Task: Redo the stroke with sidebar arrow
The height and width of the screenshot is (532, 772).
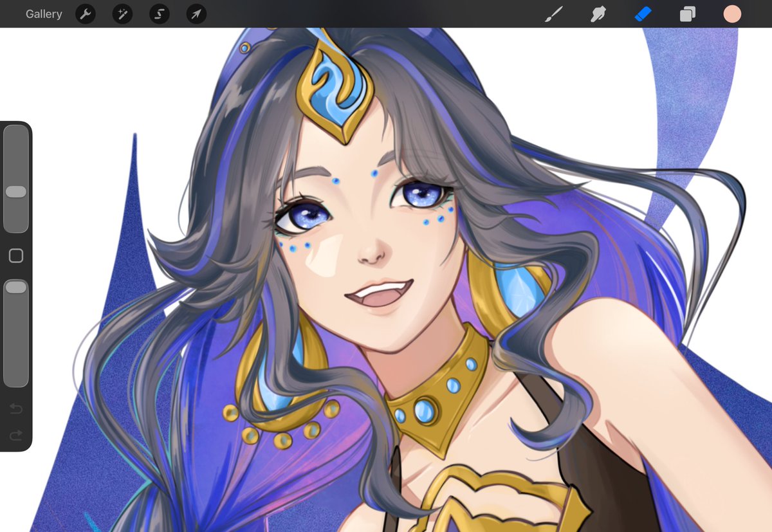Action: click(x=16, y=436)
